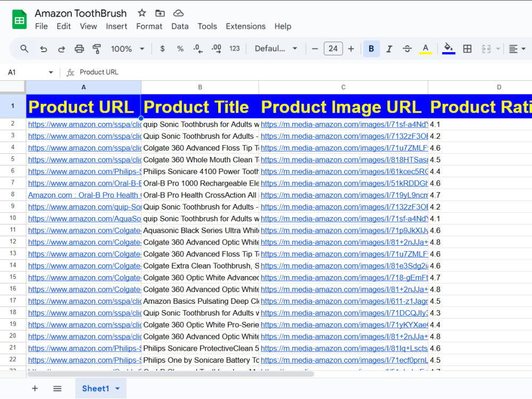
Task: Click the merge cells icon
Action: click(x=486, y=48)
